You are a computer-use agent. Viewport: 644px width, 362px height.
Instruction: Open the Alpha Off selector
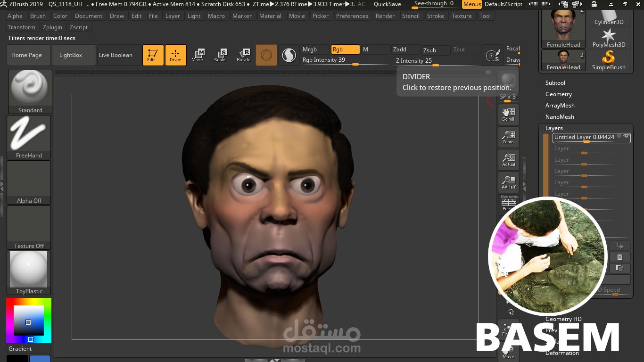click(x=29, y=182)
